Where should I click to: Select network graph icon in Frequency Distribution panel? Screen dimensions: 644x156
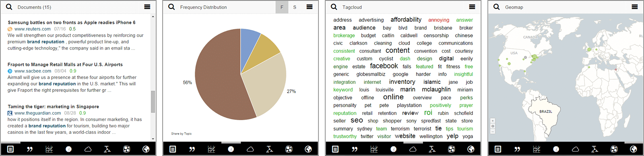[269, 149]
